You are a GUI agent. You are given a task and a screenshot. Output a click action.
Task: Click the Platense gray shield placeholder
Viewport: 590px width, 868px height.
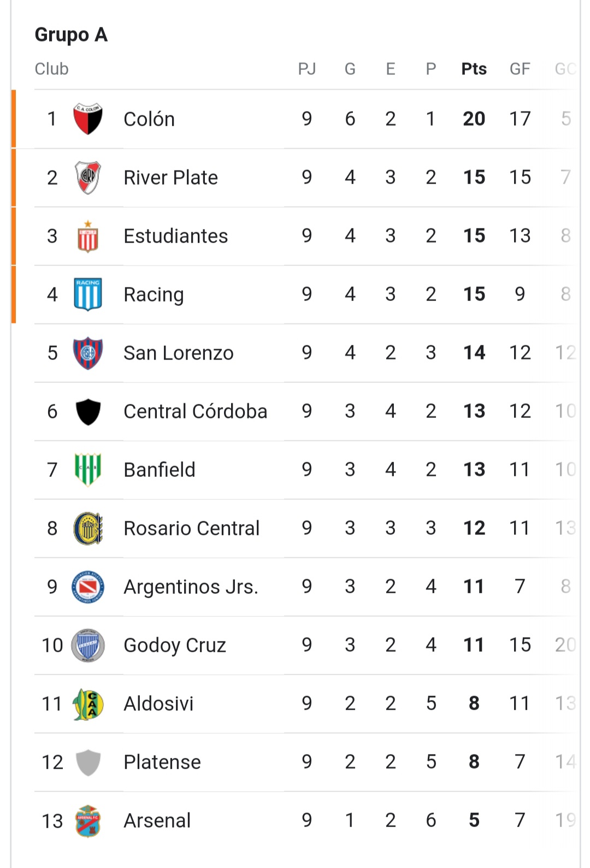[88, 763]
